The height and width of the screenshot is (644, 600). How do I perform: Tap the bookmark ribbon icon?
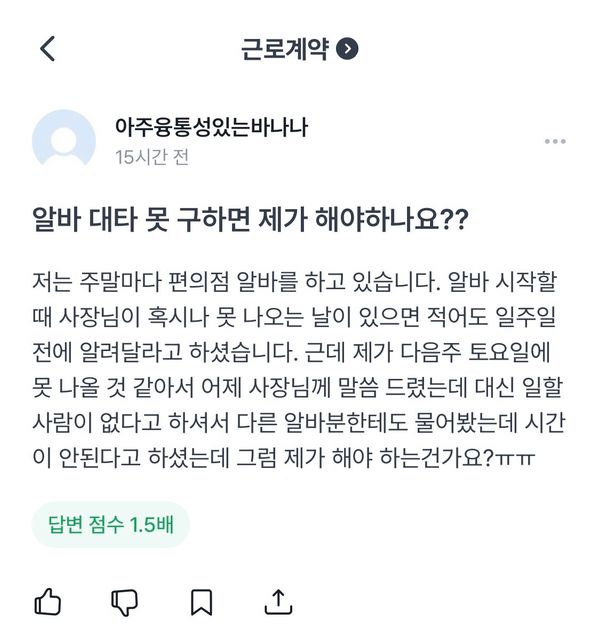(x=202, y=601)
